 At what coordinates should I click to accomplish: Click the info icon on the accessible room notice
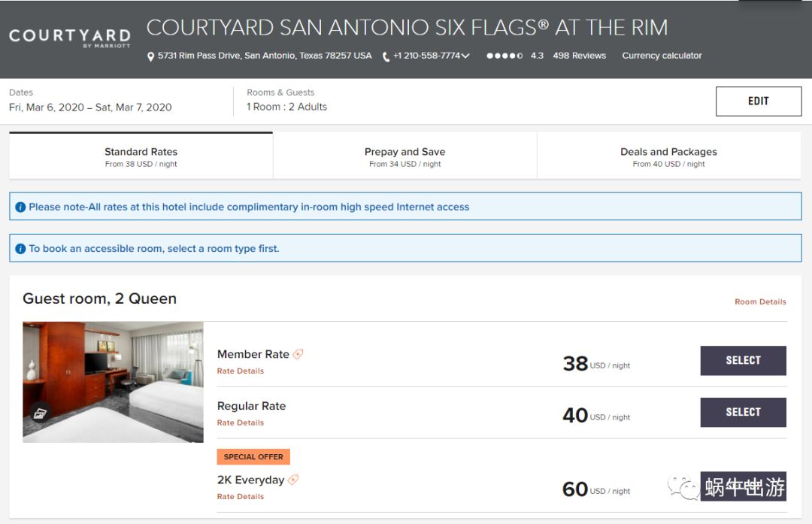[20, 249]
